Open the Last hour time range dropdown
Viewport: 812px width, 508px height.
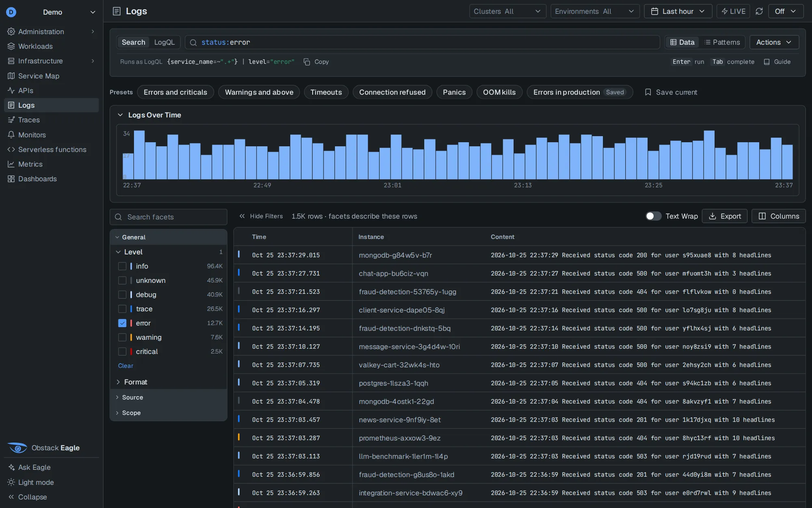point(678,11)
